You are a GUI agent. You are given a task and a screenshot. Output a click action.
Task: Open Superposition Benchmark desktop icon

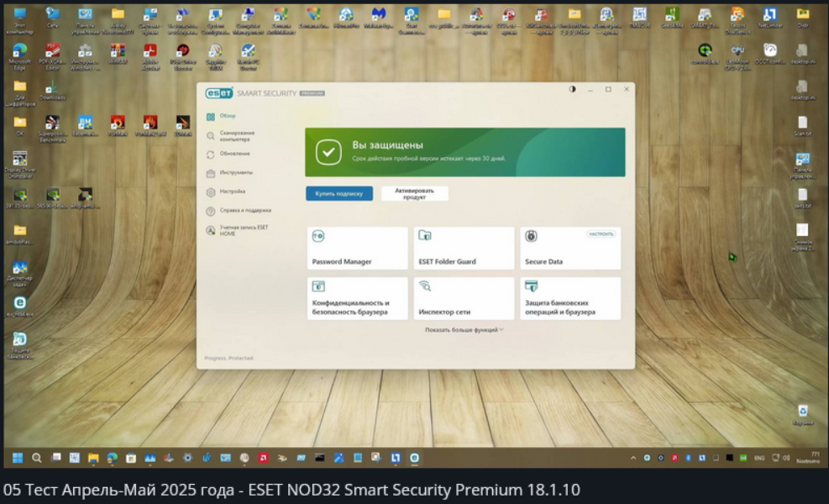click(x=52, y=129)
